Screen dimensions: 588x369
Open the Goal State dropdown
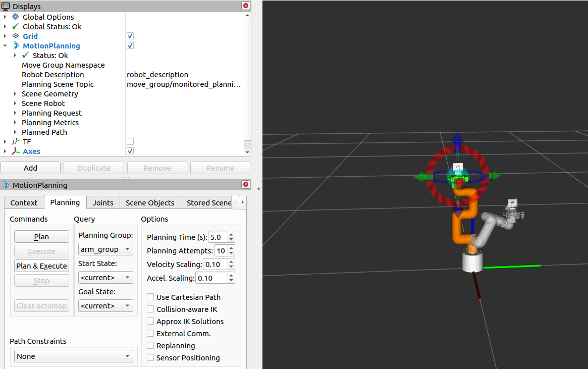105,305
